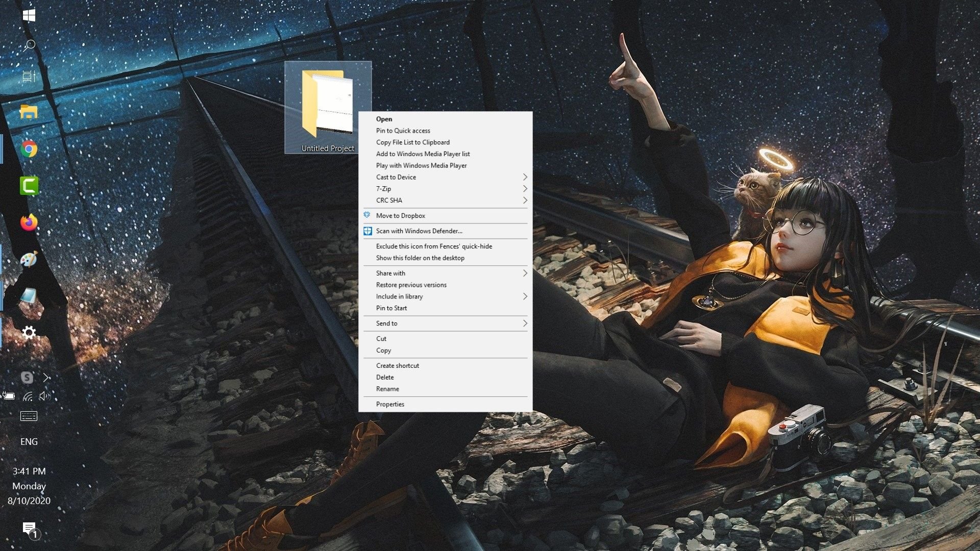Switch ENG input language indicator
Screen dimensions: 980x551
coord(29,442)
